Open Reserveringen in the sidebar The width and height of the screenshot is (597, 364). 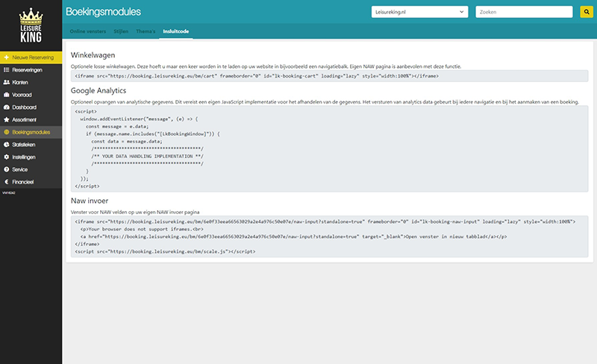tap(31, 70)
